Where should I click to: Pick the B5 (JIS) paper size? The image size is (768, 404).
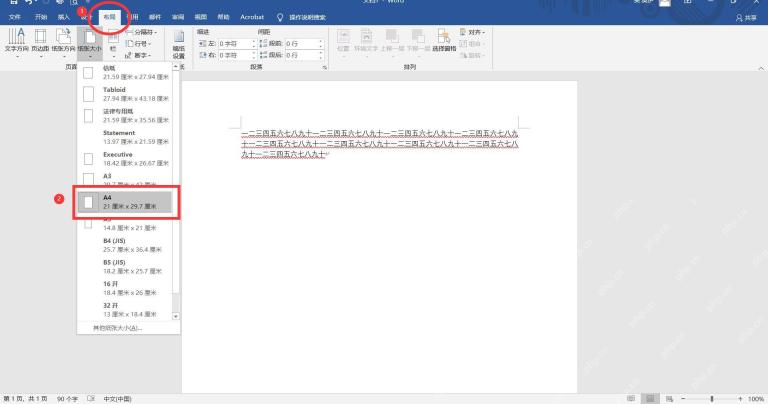[125, 266]
